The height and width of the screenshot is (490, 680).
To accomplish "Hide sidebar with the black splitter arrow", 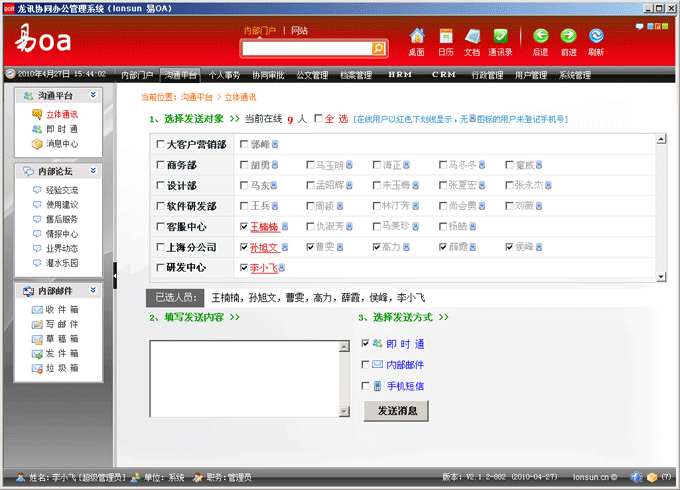I will (x=115, y=275).
